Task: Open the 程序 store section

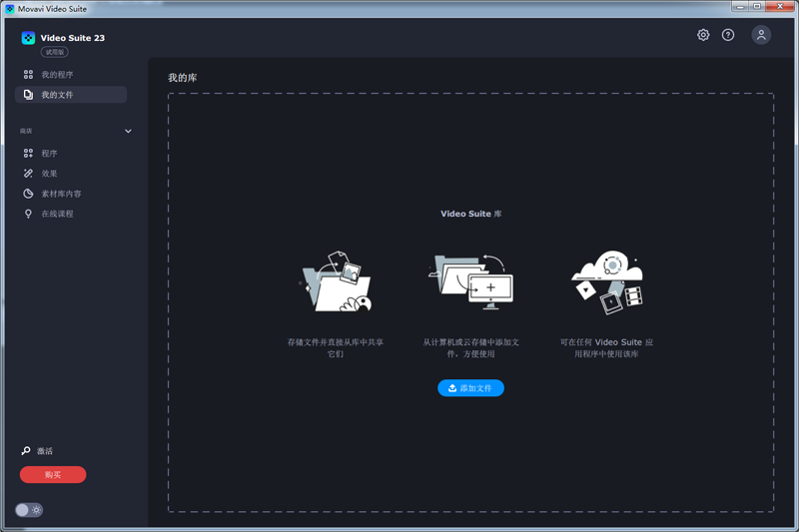Action: 49,154
